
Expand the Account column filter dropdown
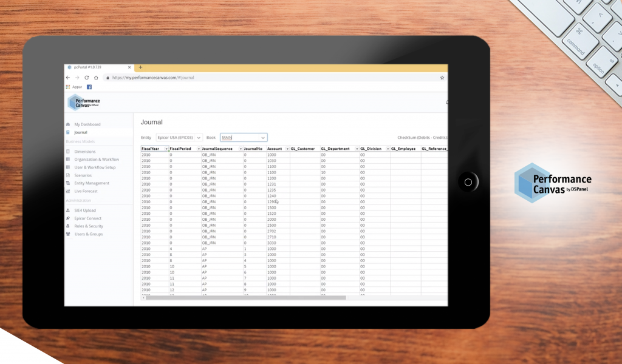click(x=287, y=148)
